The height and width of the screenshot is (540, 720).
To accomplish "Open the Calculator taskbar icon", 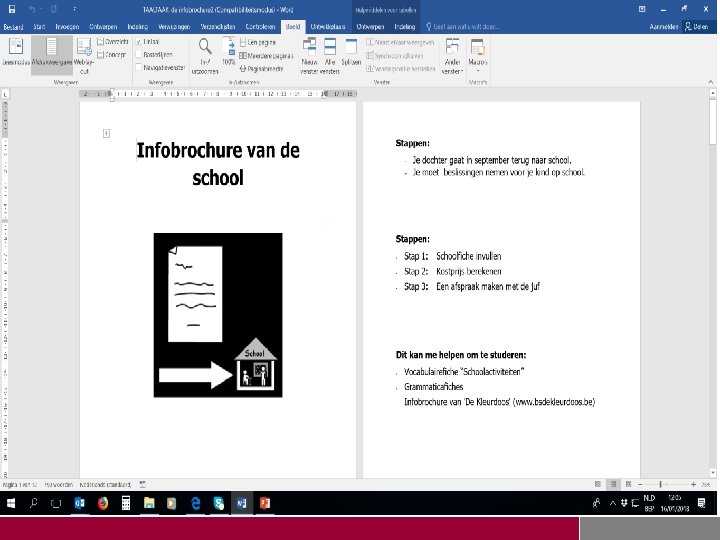I will pyautogui.click(x=126, y=503).
